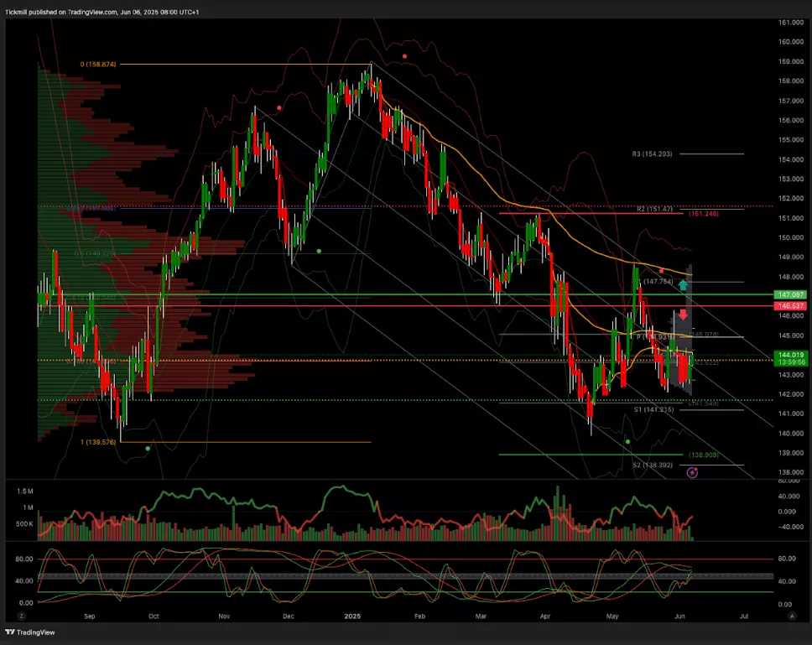Click the red dot above the January peak
The image size is (812, 645).
404,56
